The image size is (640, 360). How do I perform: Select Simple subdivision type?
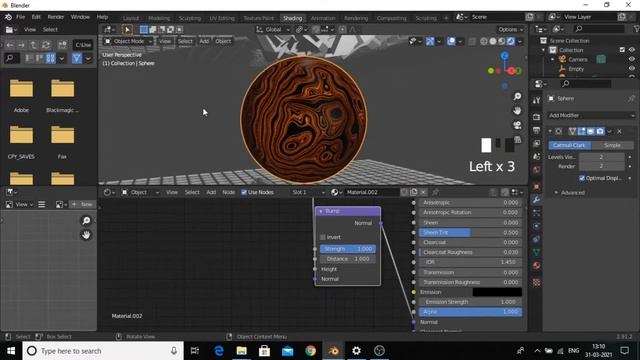[612, 145]
